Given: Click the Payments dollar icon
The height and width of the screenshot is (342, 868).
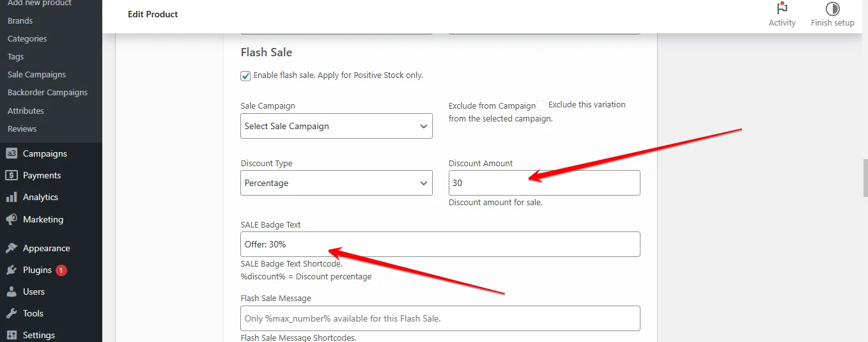Looking at the screenshot, I should click(x=12, y=175).
